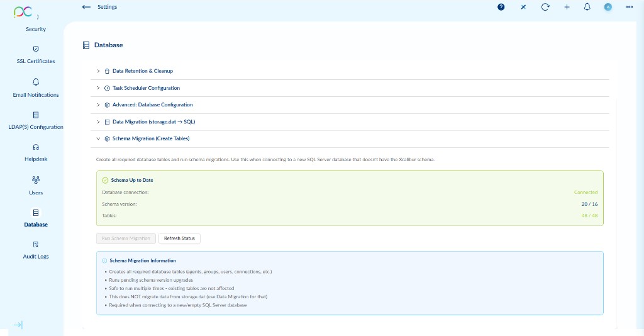The width and height of the screenshot is (644, 336).
Task: Click the Email Notifications bell icon
Action: coord(36,82)
